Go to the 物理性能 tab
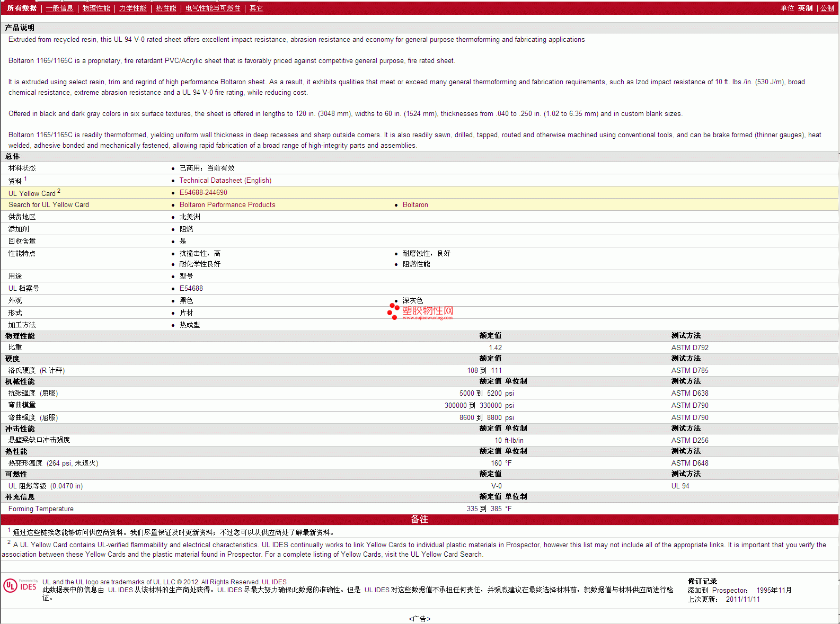Viewport: 840px width, 624px height. [x=96, y=8]
